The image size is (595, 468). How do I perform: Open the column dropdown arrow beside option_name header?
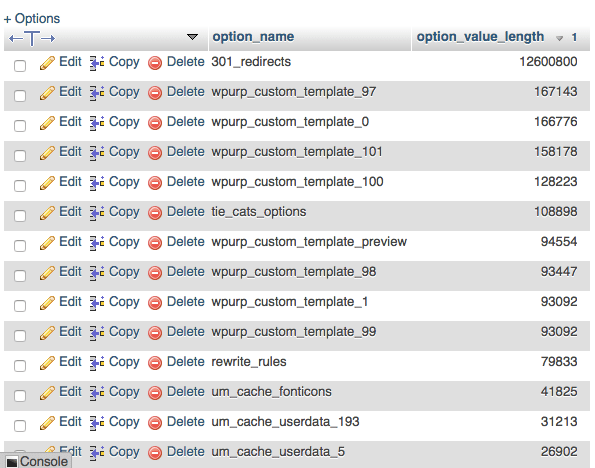click(x=192, y=37)
